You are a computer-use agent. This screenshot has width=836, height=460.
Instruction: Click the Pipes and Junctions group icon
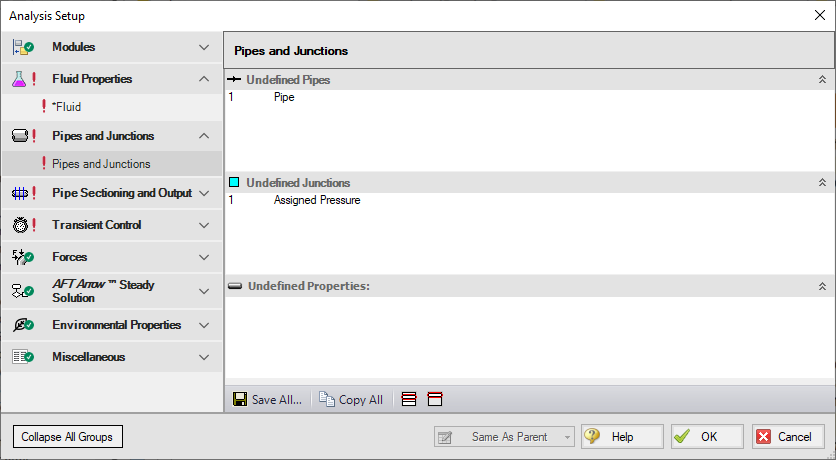(20, 136)
